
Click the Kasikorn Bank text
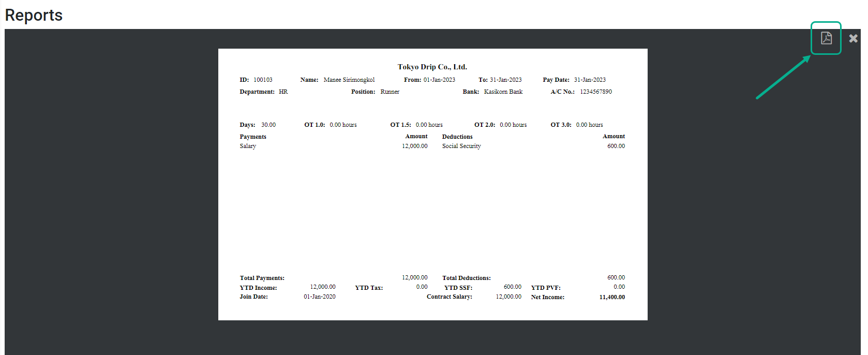[x=503, y=92]
